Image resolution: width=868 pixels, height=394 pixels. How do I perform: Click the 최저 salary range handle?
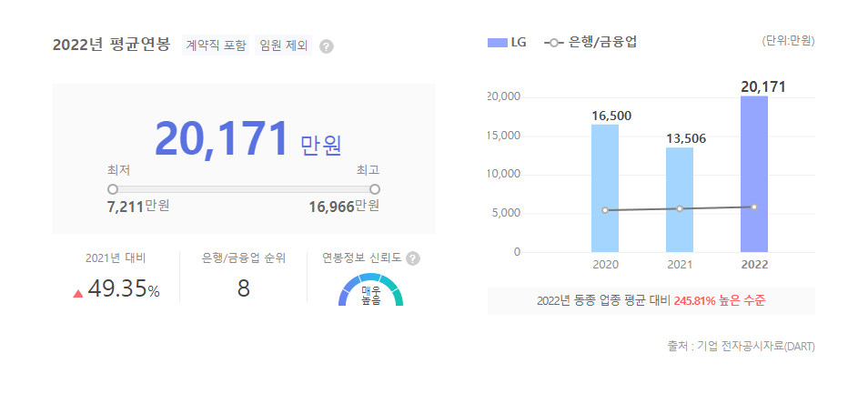pos(113,189)
